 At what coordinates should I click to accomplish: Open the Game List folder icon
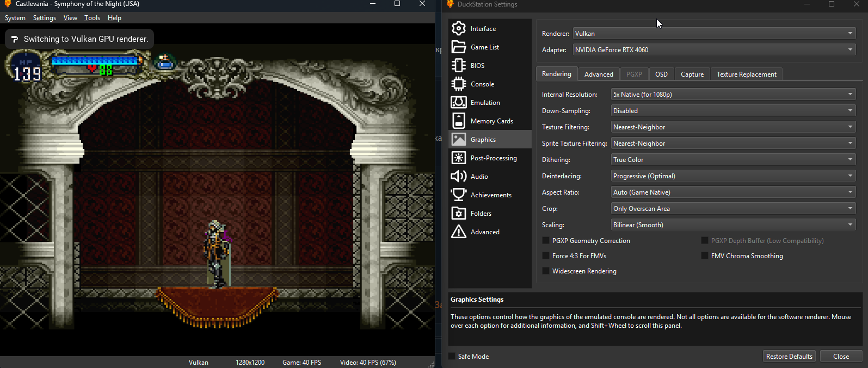tap(459, 47)
